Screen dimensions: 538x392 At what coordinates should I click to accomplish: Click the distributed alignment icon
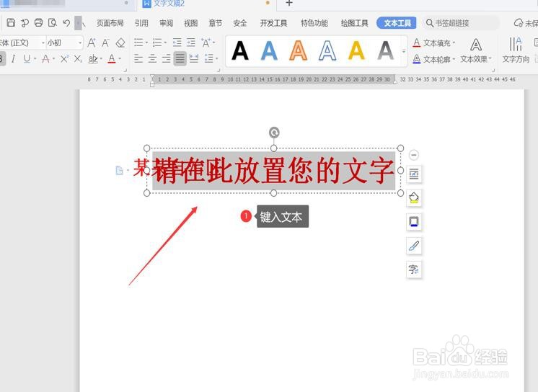click(x=194, y=58)
